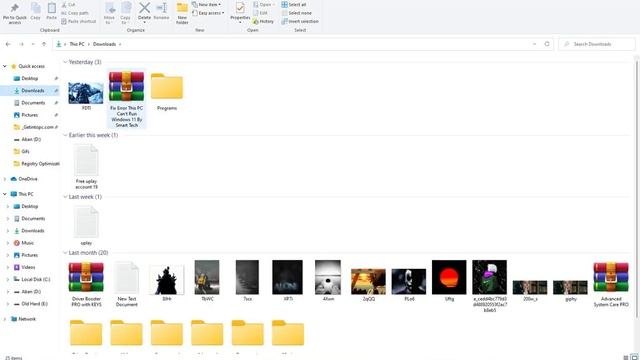The image size is (640, 360).
Task: Click Select all
Action: [x=294, y=4]
